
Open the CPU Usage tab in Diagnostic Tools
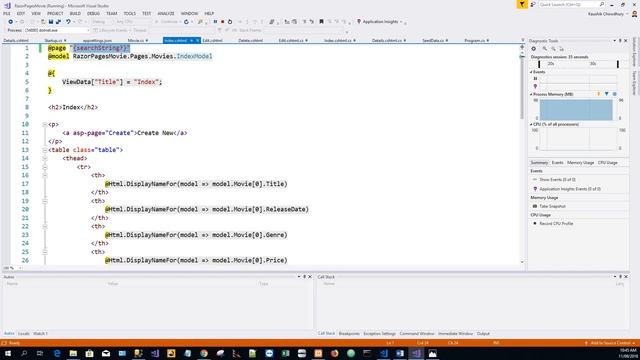608,163
